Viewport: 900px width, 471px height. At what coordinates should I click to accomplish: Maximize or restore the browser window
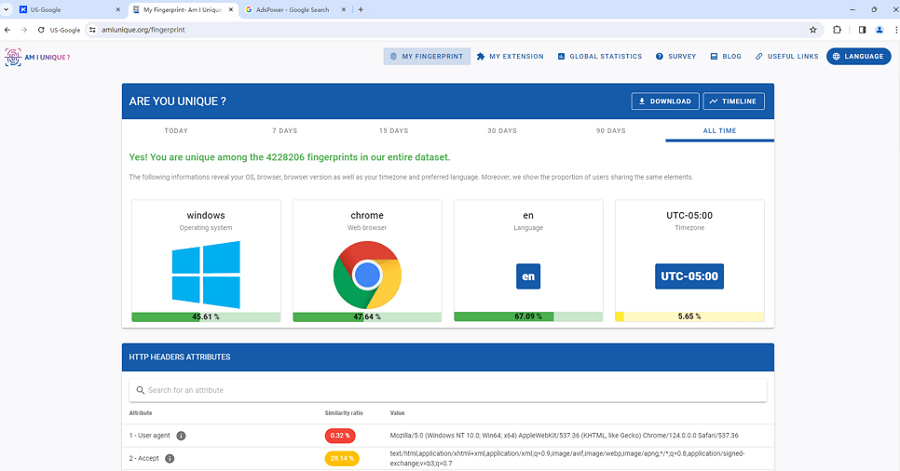click(x=874, y=10)
